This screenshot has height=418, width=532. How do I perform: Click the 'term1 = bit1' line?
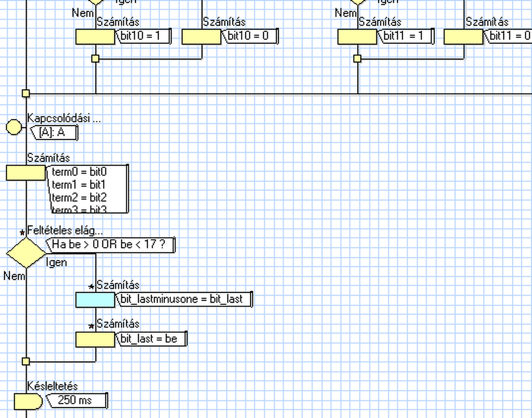coord(79,185)
